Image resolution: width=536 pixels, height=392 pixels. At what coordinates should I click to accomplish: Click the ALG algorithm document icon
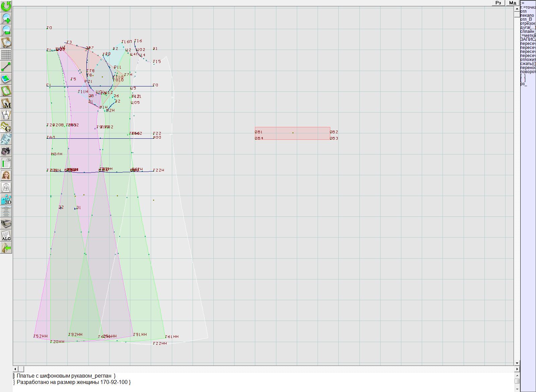coord(6,236)
